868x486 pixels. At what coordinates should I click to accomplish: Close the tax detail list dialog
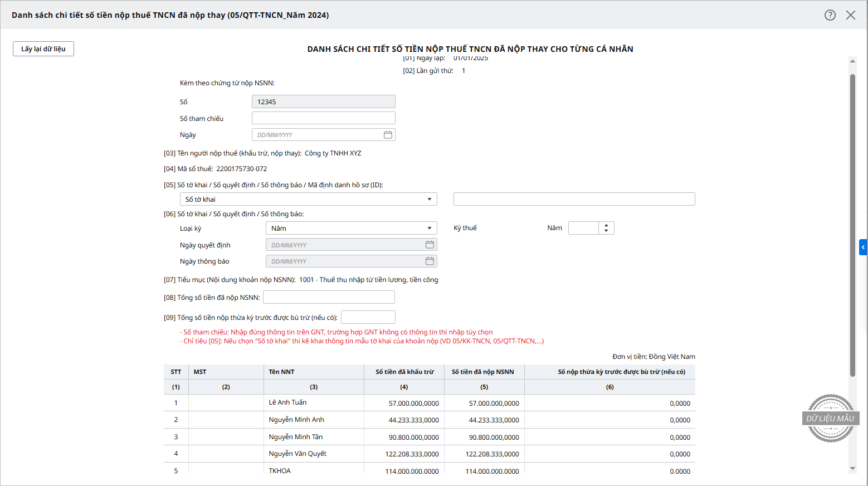tap(851, 15)
